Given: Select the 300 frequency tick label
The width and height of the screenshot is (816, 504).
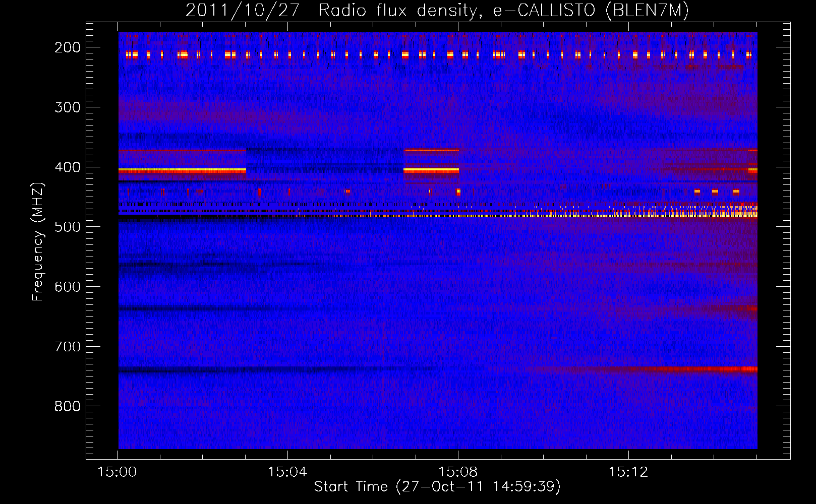Looking at the screenshot, I should (68, 107).
